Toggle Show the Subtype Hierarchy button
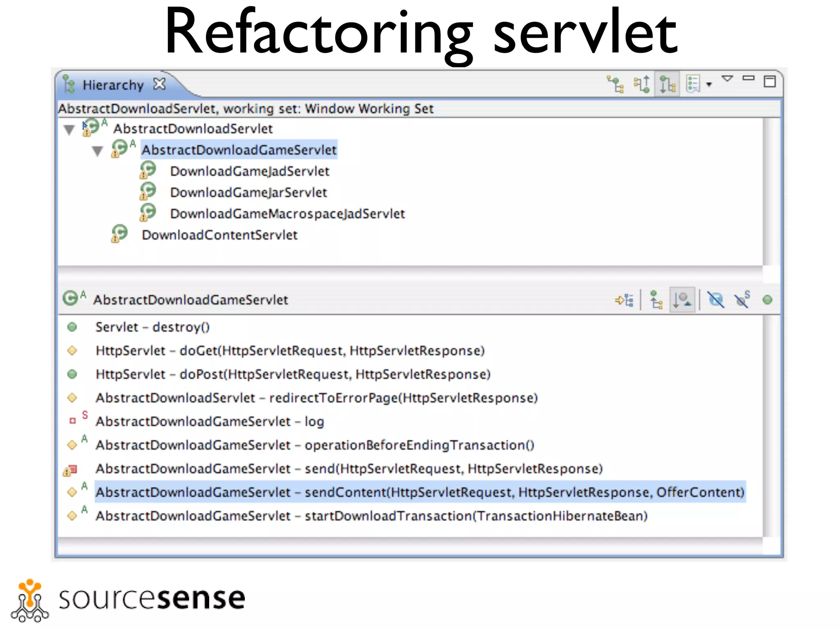Viewport: 840px width, 630px height. [x=667, y=84]
